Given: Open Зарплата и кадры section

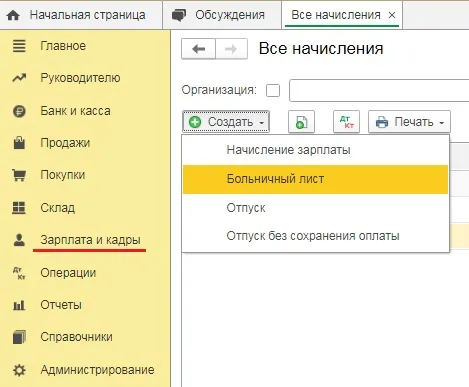Looking at the screenshot, I should pos(90,240).
